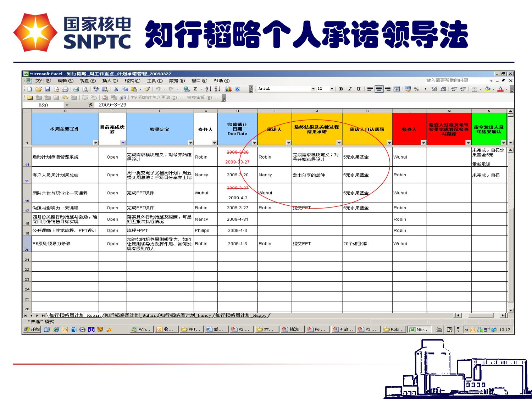Open the 格式 menu
This screenshot has width=532, height=399.
[x=132, y=81]
